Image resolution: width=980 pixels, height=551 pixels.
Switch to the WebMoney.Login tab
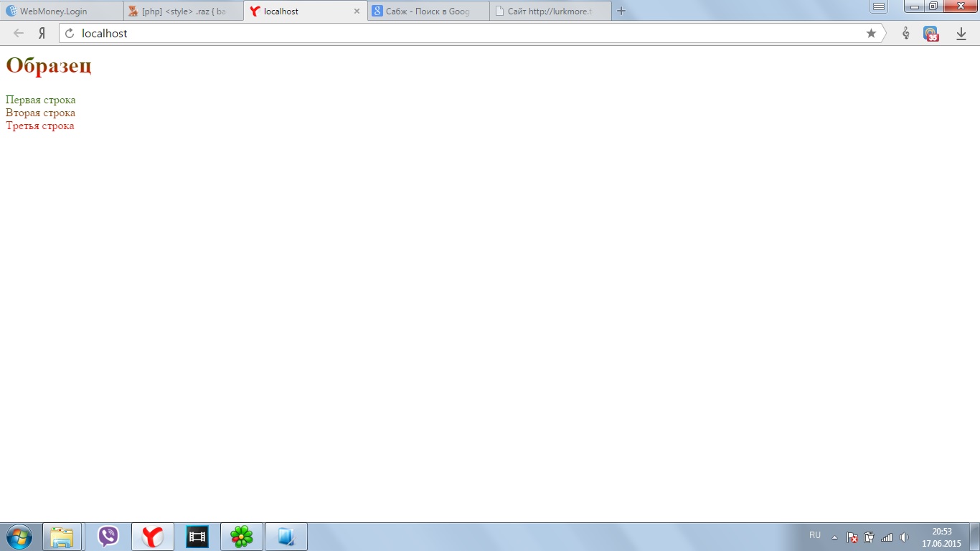pyautogui.click(x=61, y=11)
